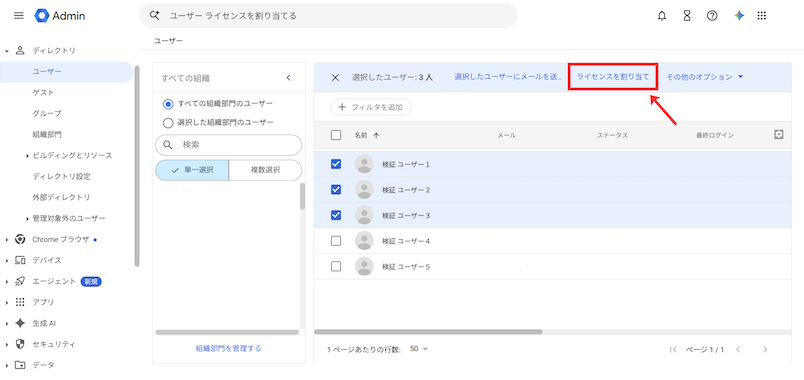Uncheck 検証 ユーザー 2 checkbox
804x380 pixels.
336,190
